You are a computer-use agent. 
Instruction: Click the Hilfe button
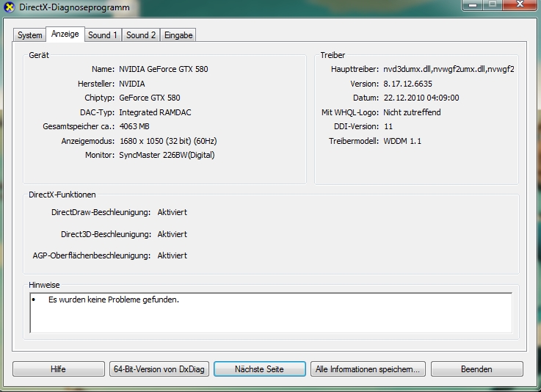click(58, 369)
